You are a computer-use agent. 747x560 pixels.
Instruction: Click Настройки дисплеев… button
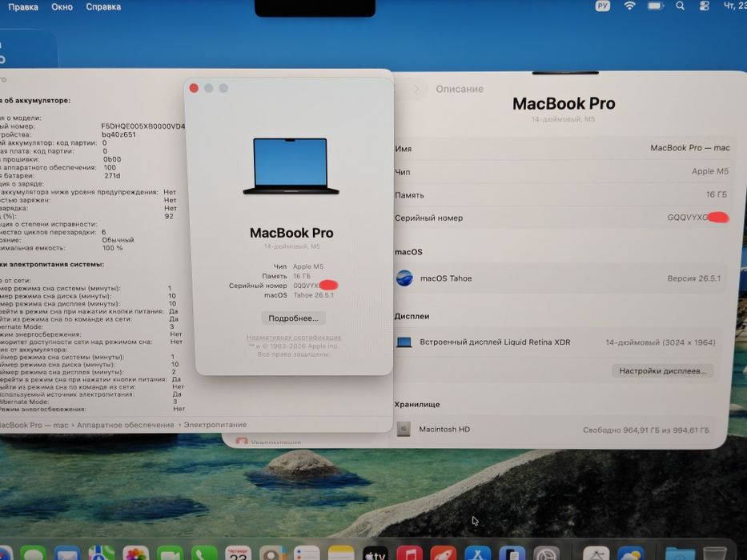[663, 371]
